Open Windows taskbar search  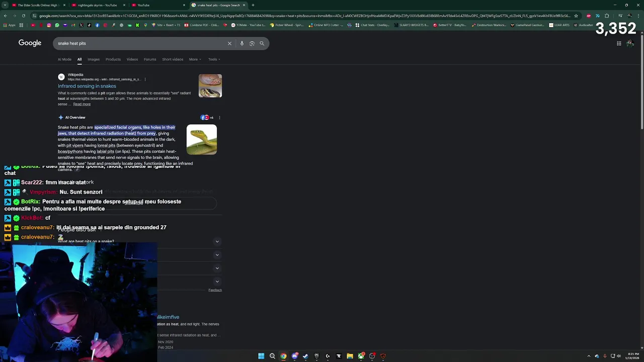[272, 356]
